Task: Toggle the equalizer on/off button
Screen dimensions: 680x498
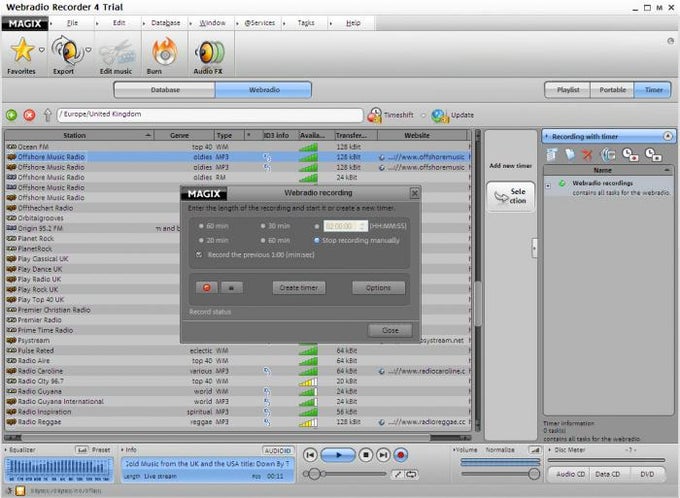Action: point(82,450)
